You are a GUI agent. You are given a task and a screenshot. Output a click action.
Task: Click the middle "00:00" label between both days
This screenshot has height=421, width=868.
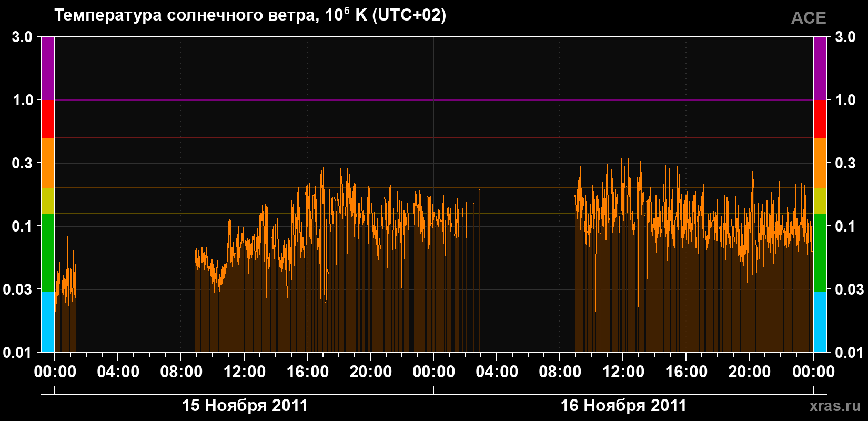[x=434, y=372]
